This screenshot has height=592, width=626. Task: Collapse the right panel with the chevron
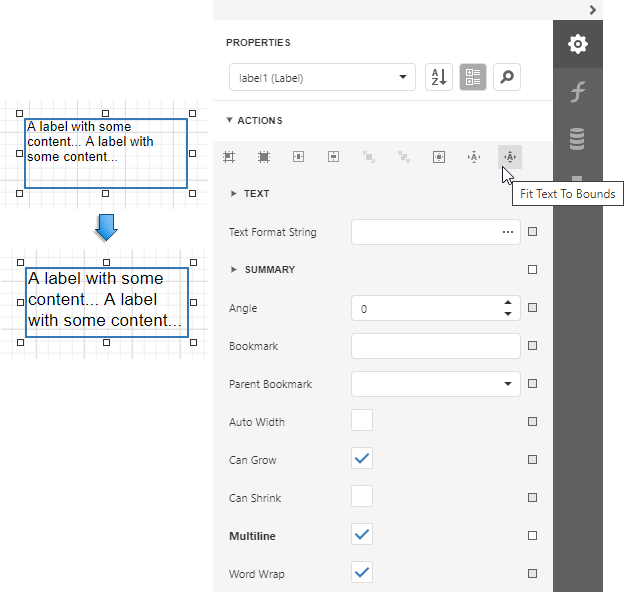click(x=592, y=10)
